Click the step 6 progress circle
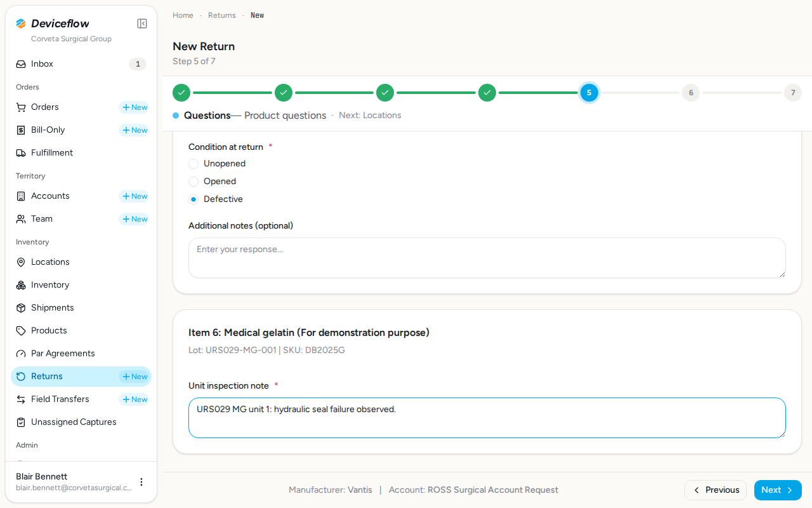 coord(691,93)
